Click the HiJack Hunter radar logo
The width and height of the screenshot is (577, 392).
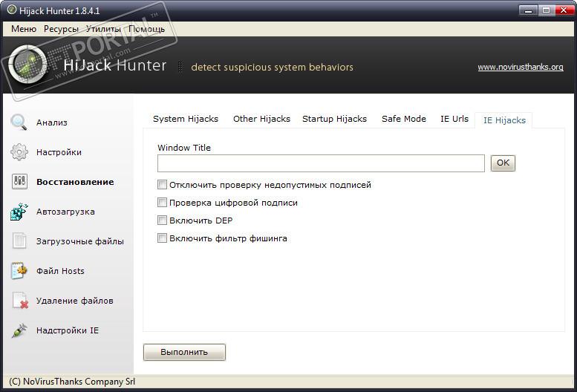coord(28,65)
